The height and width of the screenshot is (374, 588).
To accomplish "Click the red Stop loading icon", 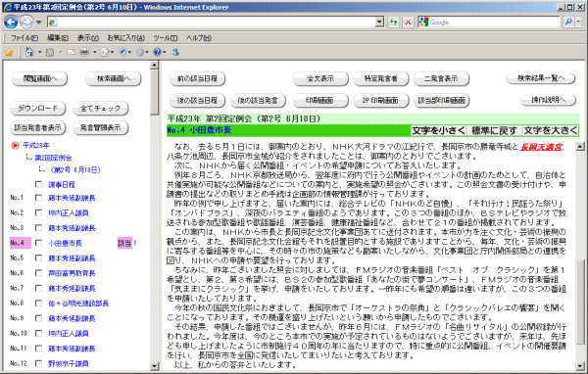I will tap(408, 23).
